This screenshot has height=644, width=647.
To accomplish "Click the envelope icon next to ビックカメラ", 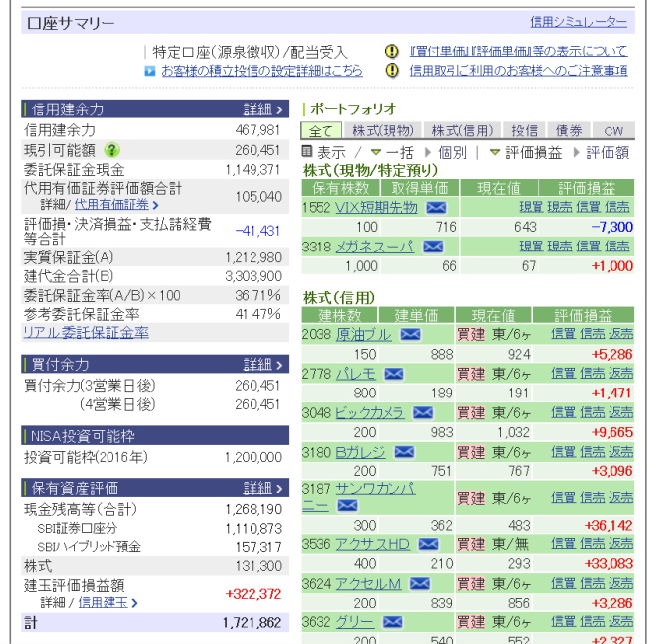I will click(422, 413).
